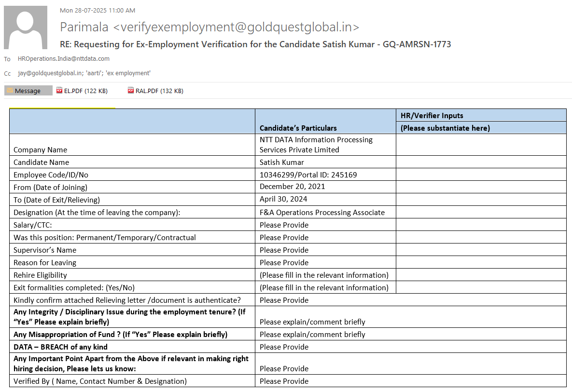Click the Candidate's Particulars header
This screenshot has height=392, width=572.
click(x=298, y=128)
